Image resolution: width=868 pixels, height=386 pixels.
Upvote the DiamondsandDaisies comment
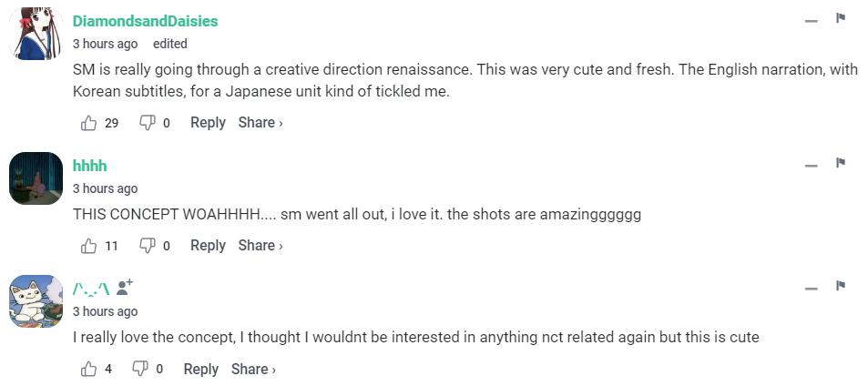(89, 123)
